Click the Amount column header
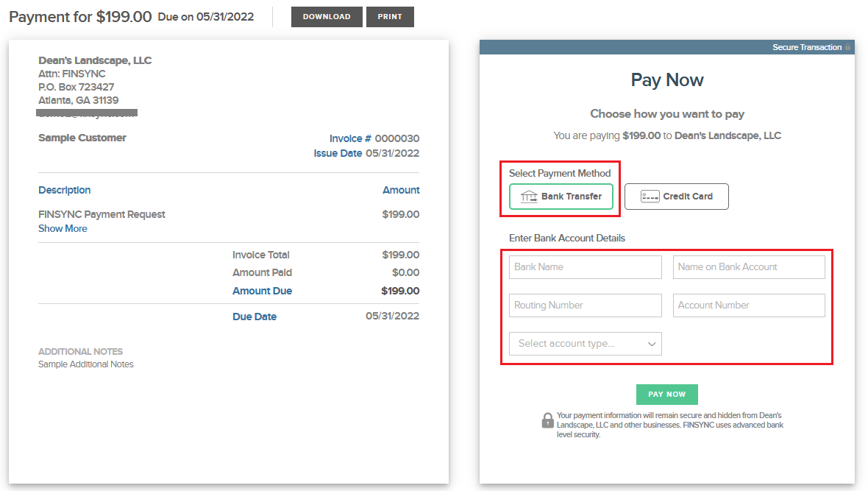 point(401,190)
